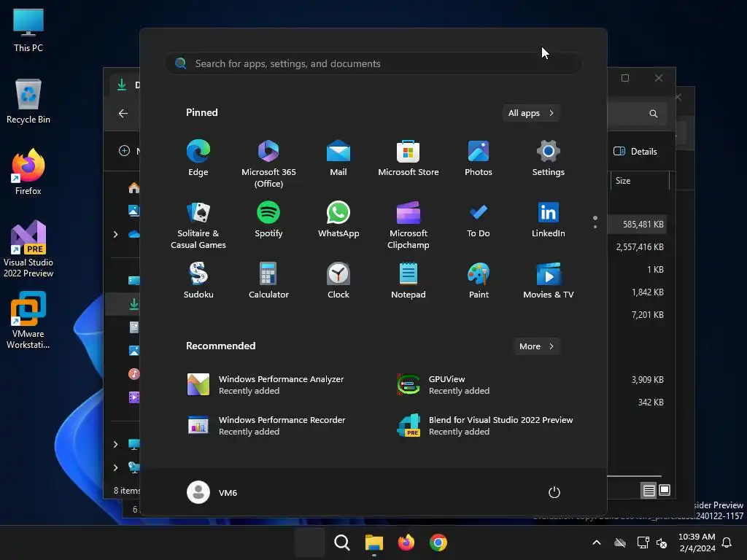Open Google Chrome from taskbar

[x=438, y=542]
